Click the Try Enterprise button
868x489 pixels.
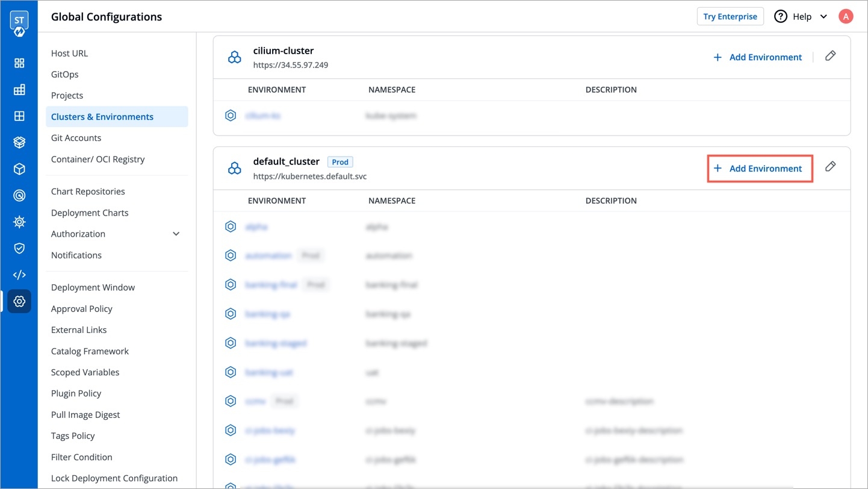(730, 16)
